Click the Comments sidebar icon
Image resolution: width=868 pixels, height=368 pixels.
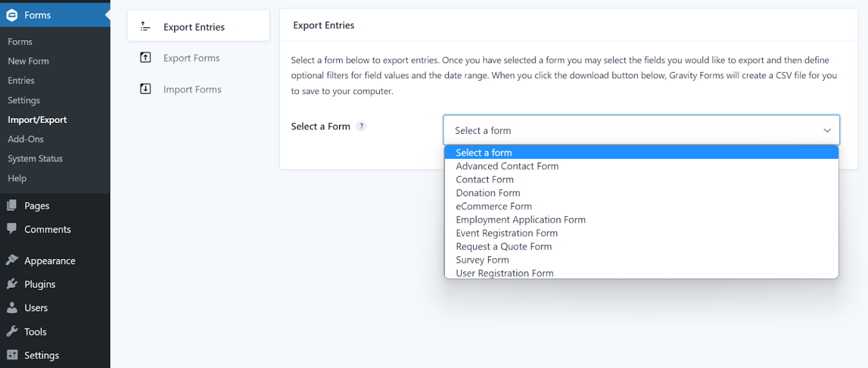(x=11, y=229)
